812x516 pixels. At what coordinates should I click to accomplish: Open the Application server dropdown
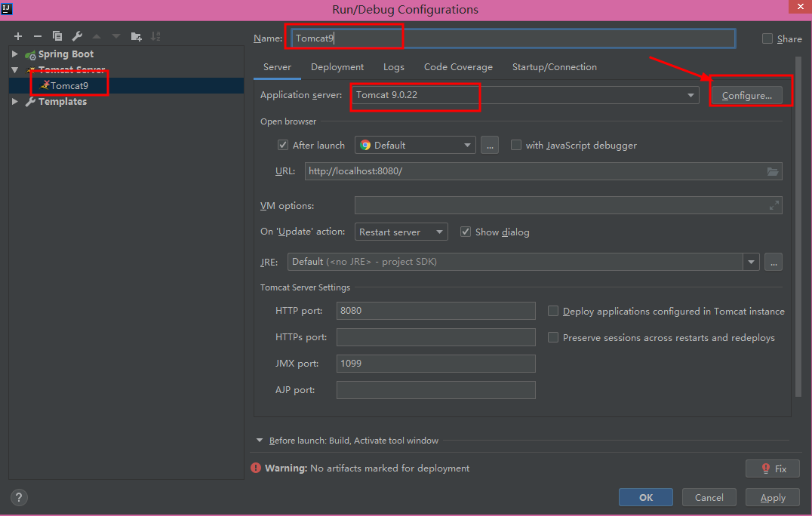[x=691, y=95]
